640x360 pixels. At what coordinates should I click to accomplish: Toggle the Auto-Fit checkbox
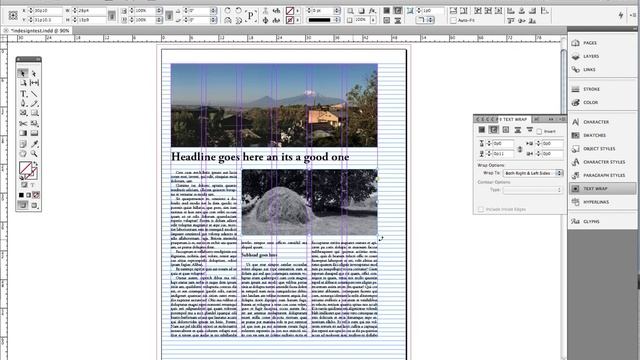click(x=453, y=20)
